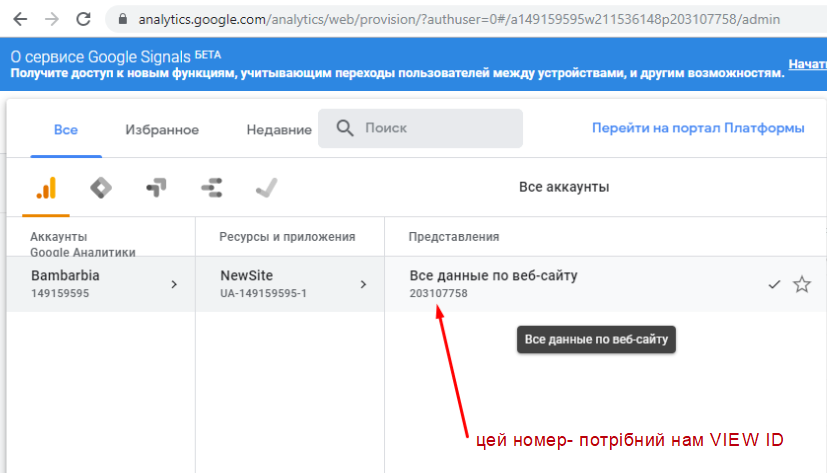Click the padlock icon in the address bar
Image resolution: width=827 pixels, height=473 pixels.
click(123, 20)
